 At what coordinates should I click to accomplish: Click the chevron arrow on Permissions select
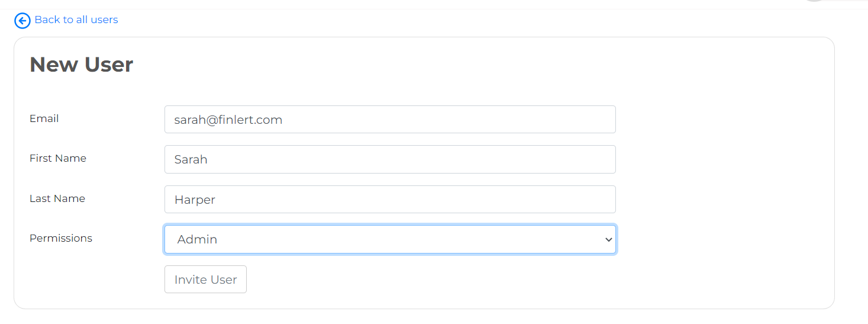pos(608,239)
